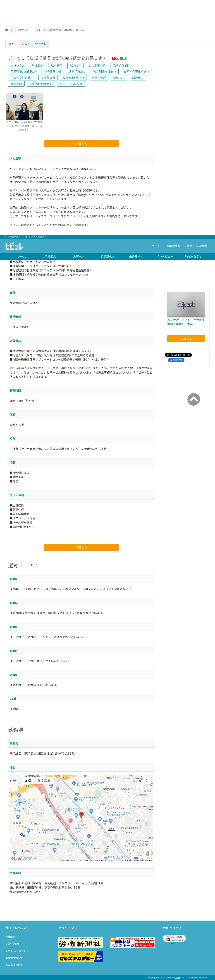This screenshot has height=980, width=215.
Task: Open ホーム in the navigation bar
Action: 22,256
